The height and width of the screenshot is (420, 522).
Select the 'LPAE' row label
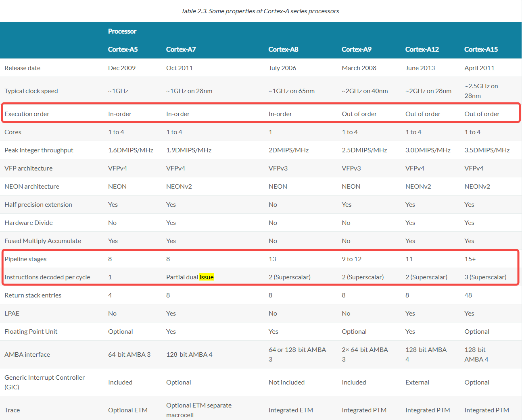click(12, 314)
